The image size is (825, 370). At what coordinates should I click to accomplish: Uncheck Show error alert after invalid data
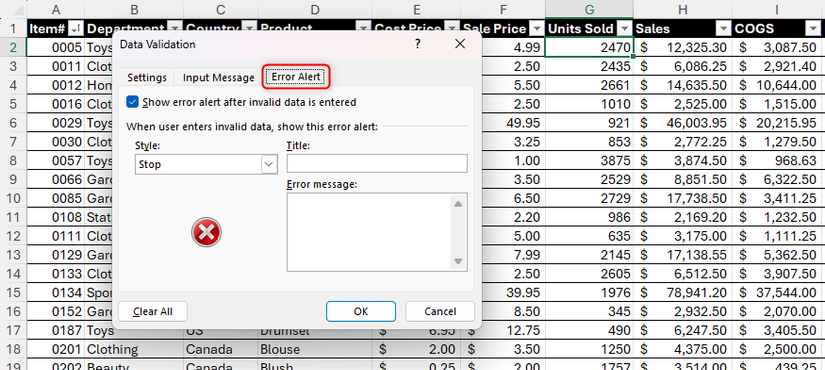(x=132, y=102)
